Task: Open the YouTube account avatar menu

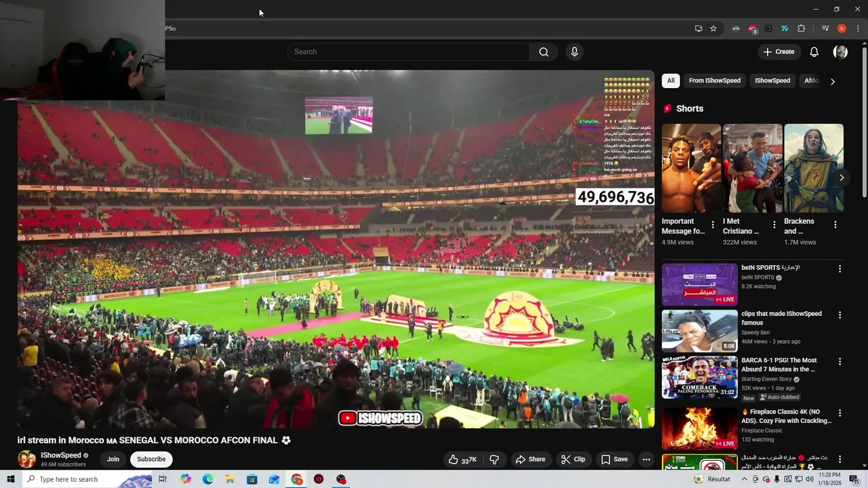Action: coord(840,52)
